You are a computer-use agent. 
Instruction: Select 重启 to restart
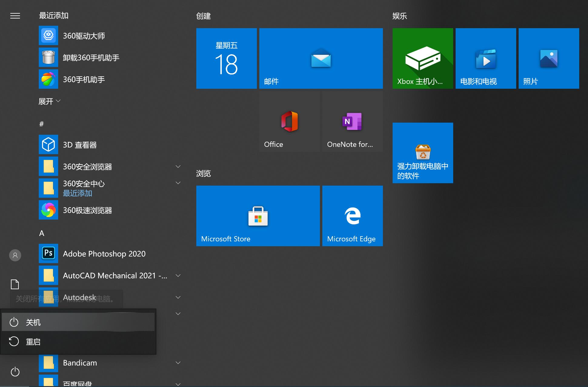point(78,342)
